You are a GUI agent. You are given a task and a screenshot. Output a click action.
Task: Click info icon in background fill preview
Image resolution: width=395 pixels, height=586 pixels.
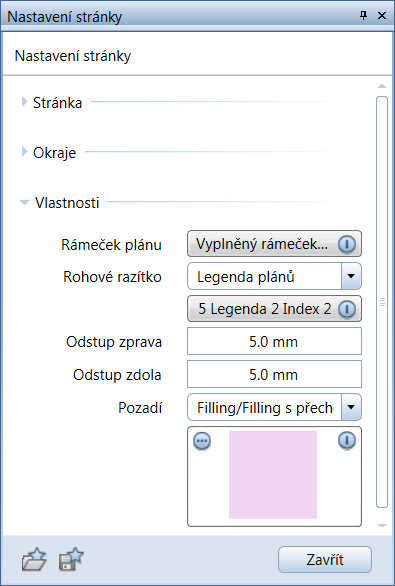click(347, 441)
